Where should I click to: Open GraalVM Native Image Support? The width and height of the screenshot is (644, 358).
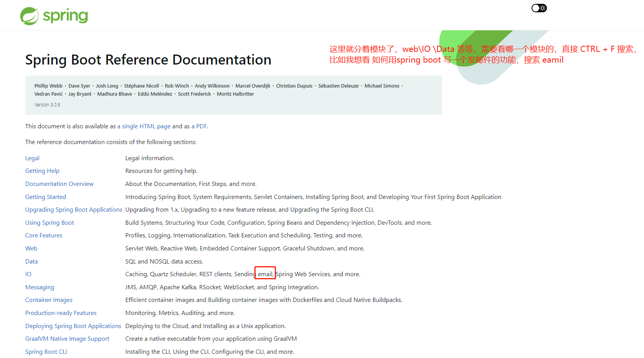click(67, 339)
